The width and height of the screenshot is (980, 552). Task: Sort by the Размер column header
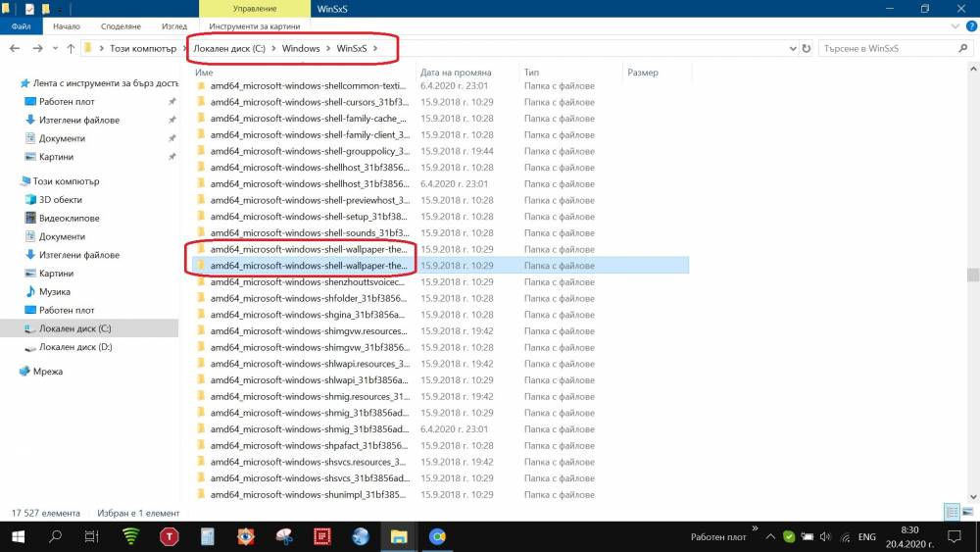[x=643, y=73]
